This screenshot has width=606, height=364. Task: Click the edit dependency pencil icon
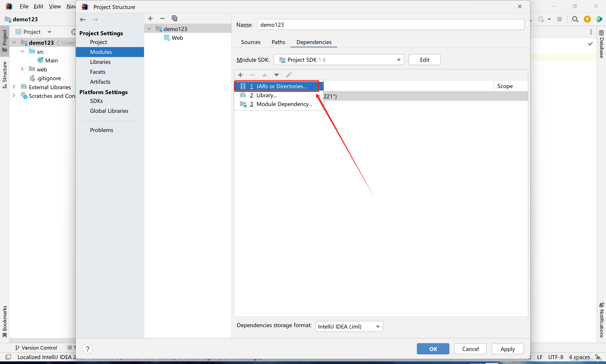[290, 74]
